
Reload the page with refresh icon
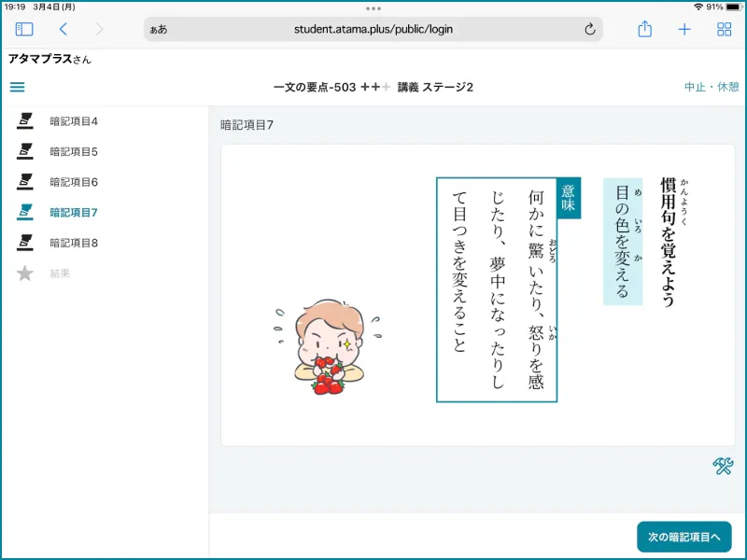click(x=590, y=29)
